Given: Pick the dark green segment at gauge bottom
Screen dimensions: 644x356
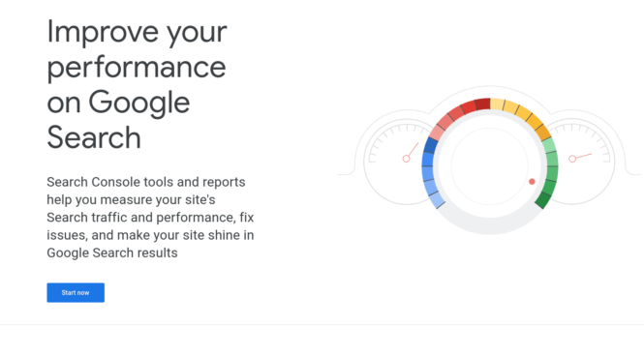Looking at the screenshot, I should [544, 199].
